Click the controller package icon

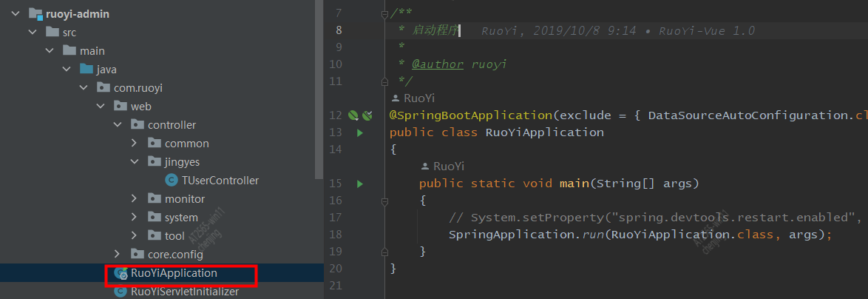[x=137, y=124]
